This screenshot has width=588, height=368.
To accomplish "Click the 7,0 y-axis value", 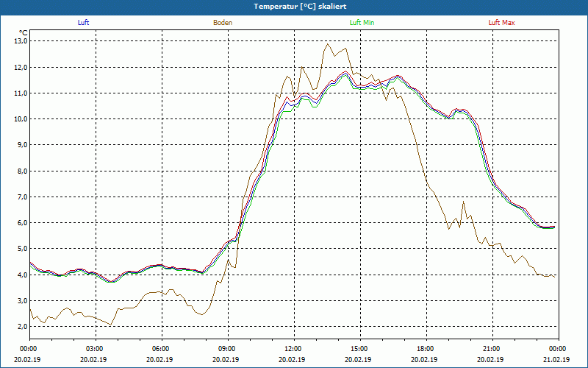I will pos(22,197).
